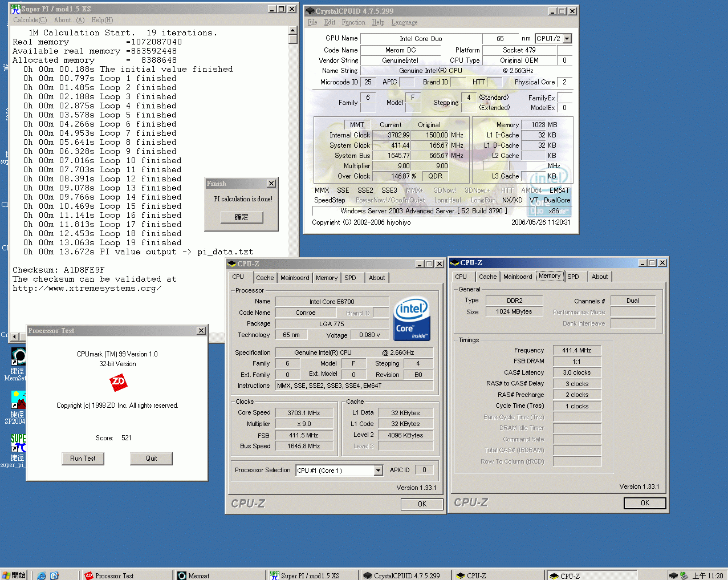Open the MemSet desktop shortcut icon
Image resolution: width=728 pixels, height=580 pixels.
tap(18, 357)
